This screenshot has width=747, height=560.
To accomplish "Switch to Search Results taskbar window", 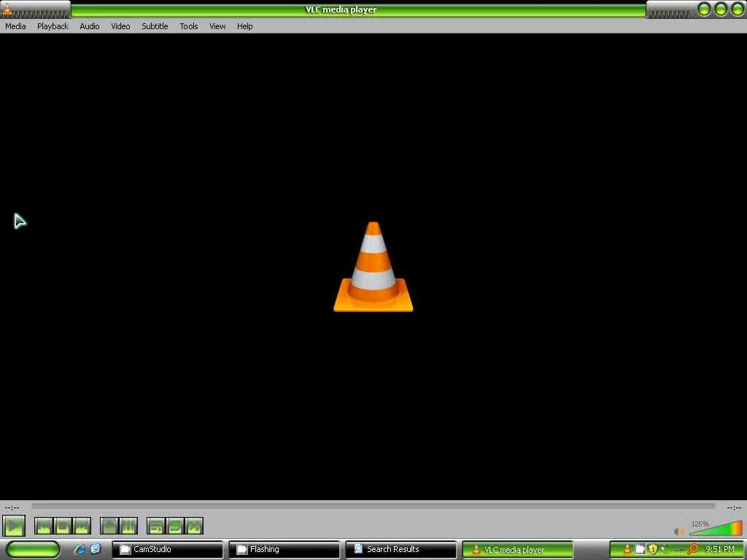I will pyautogui.click(x=400, y=549).
